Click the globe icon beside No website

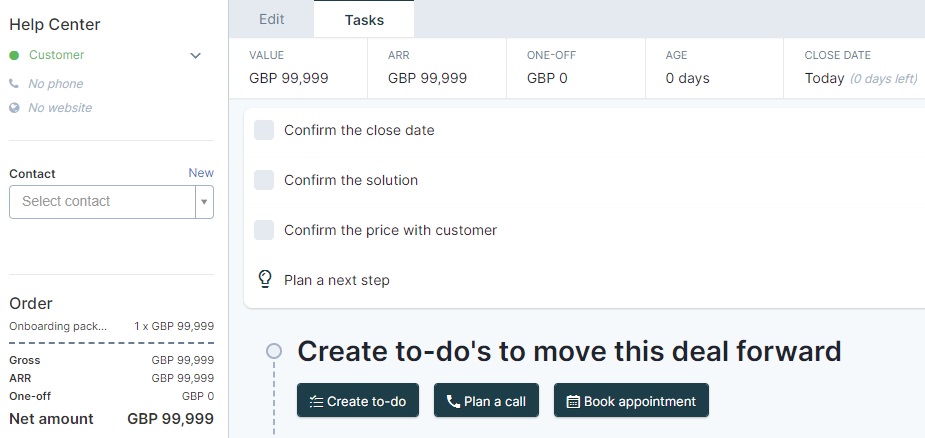(14, 108)
